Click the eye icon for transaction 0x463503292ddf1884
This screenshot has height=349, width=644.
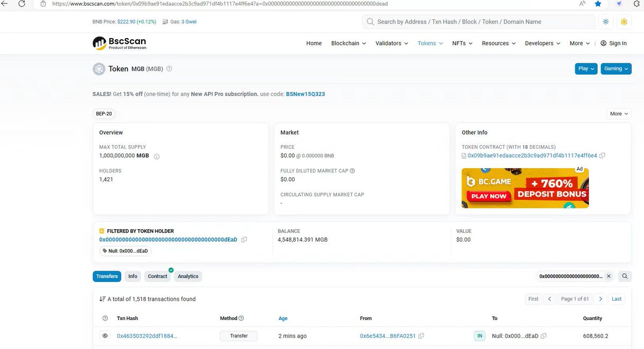(x=105, y=336)
